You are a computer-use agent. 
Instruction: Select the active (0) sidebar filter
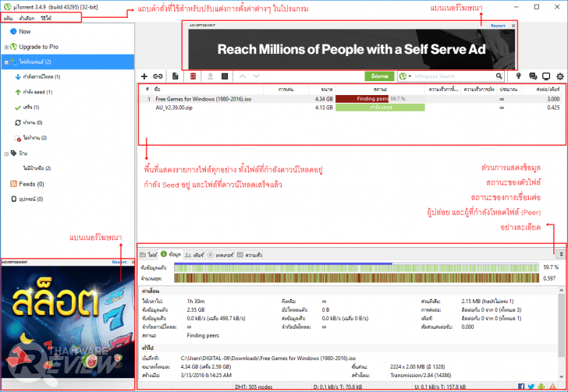click(x=29, y=122)
